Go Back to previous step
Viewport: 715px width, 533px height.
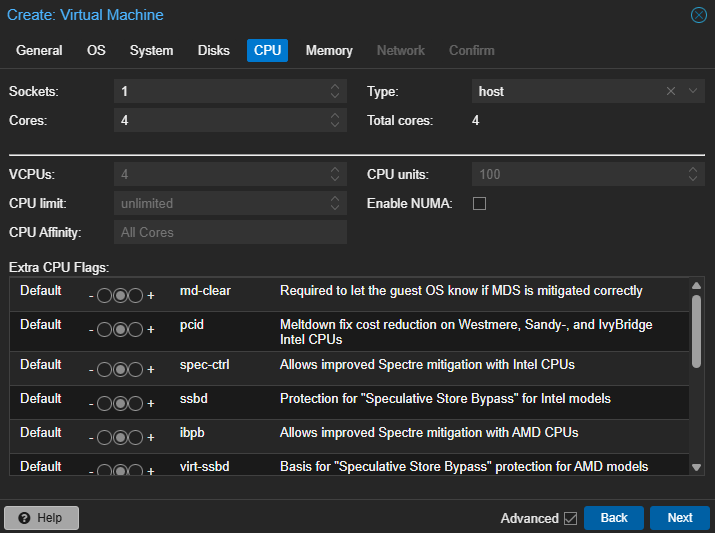click(x=614, y=518)
